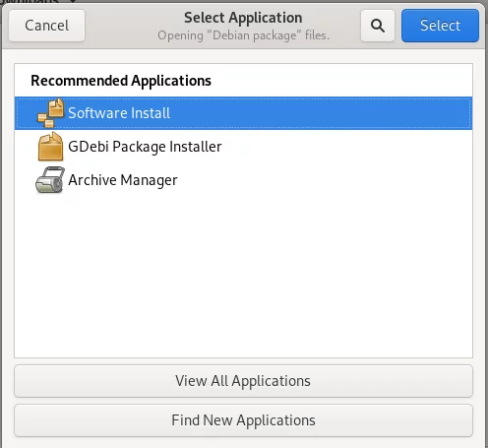
Task: Click blank highlighted area of Software Install row
Action: (322, 113)
